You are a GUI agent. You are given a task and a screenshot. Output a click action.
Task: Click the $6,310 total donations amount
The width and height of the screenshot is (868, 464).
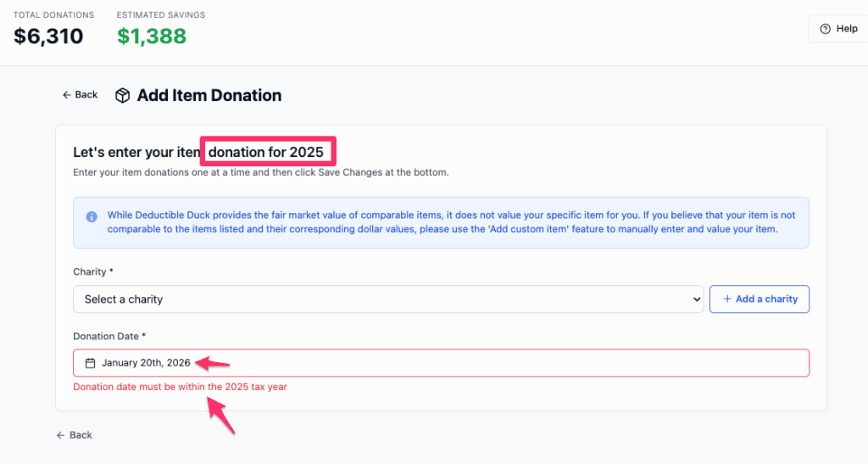tap(48, 36)
